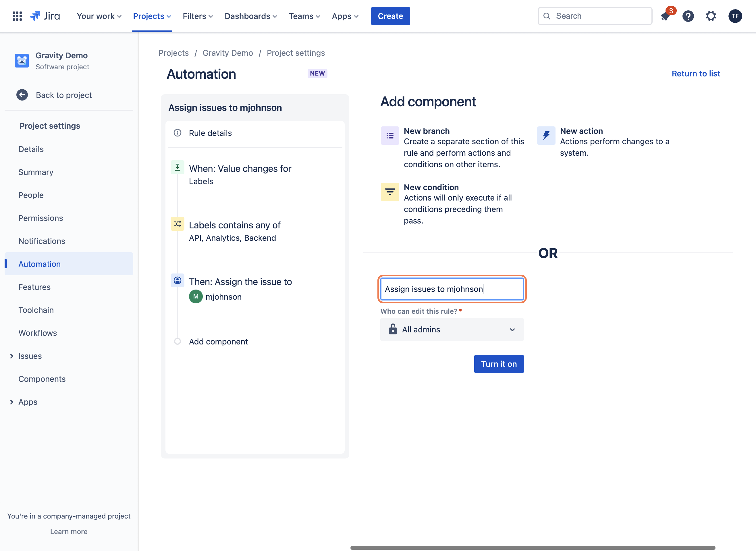Open the Filters menu
The width and height of the screenshot is (756, 551).
(198, 16)
